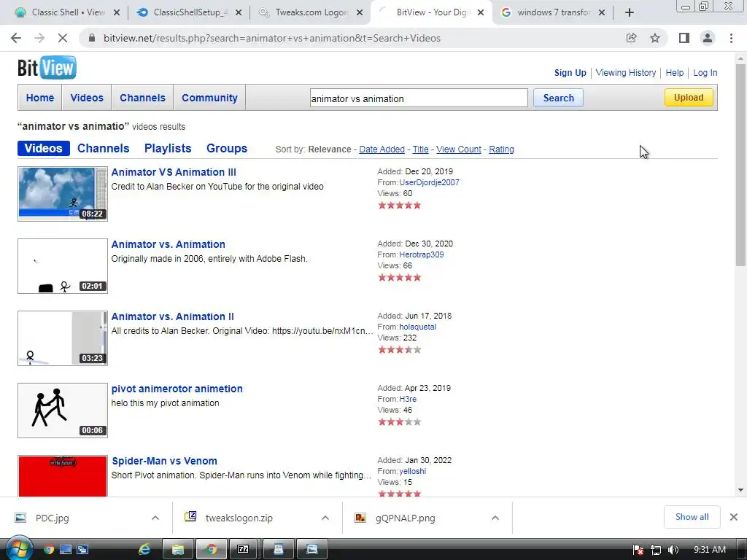Sort results by Rating
This screenshot has width=747, height=560.
[x=501, y=149]
